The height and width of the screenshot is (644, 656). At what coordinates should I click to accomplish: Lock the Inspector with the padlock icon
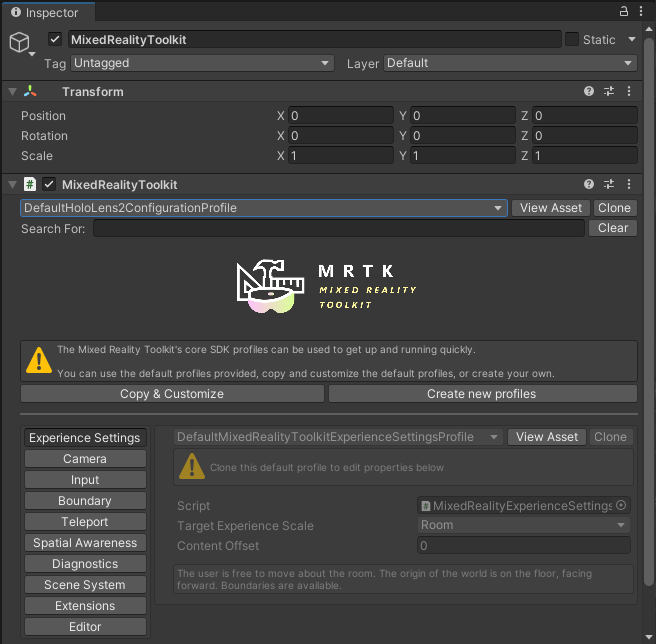click(x=625, y=11)
